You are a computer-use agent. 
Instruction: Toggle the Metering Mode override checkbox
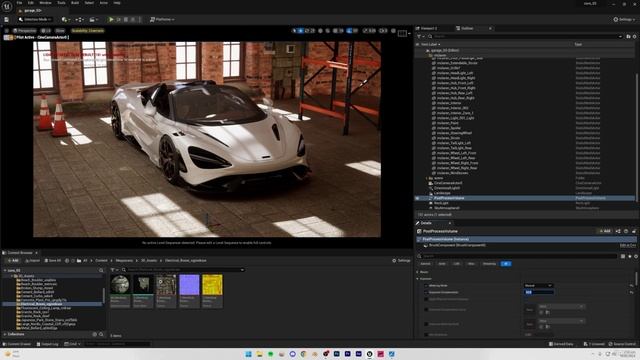[426, 286]
